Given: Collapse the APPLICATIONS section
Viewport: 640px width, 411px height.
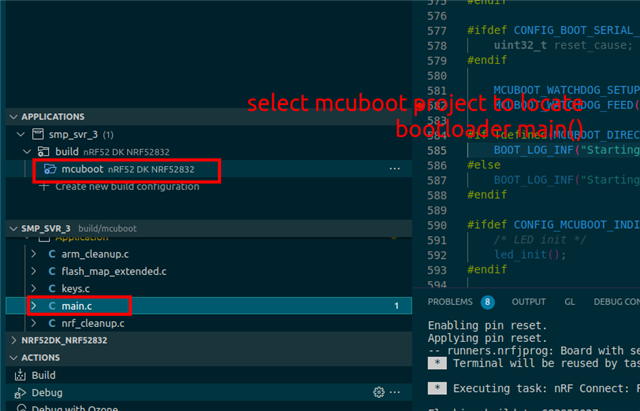Looking at the screenshot, I should point(11,117).
